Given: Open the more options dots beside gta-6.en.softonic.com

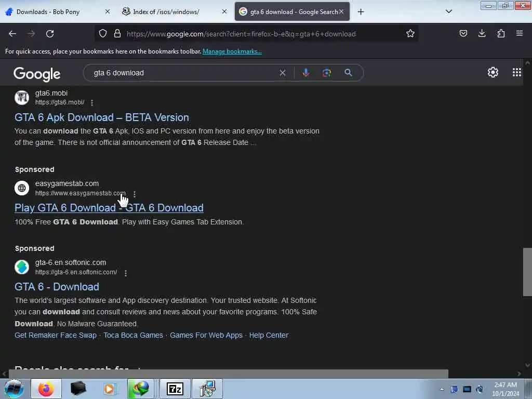Looking at the screenshot, I should tap(126, 273).
